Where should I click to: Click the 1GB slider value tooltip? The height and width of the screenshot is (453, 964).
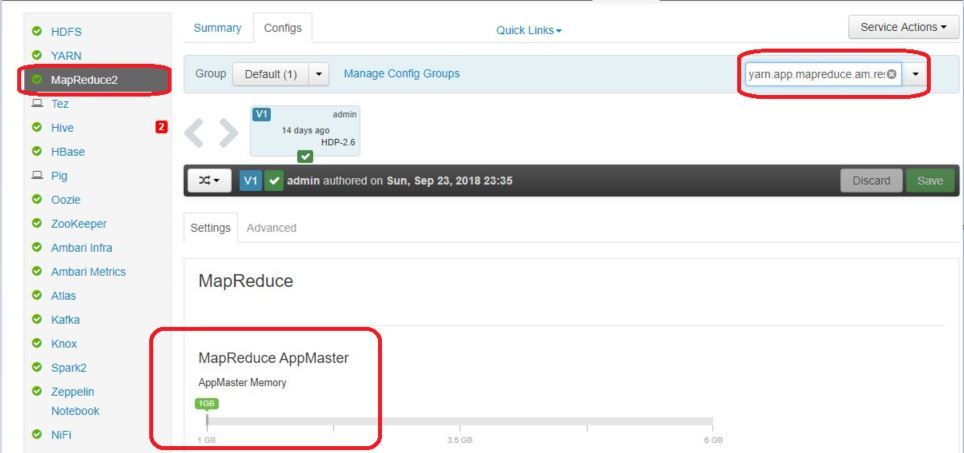point(207,404)
